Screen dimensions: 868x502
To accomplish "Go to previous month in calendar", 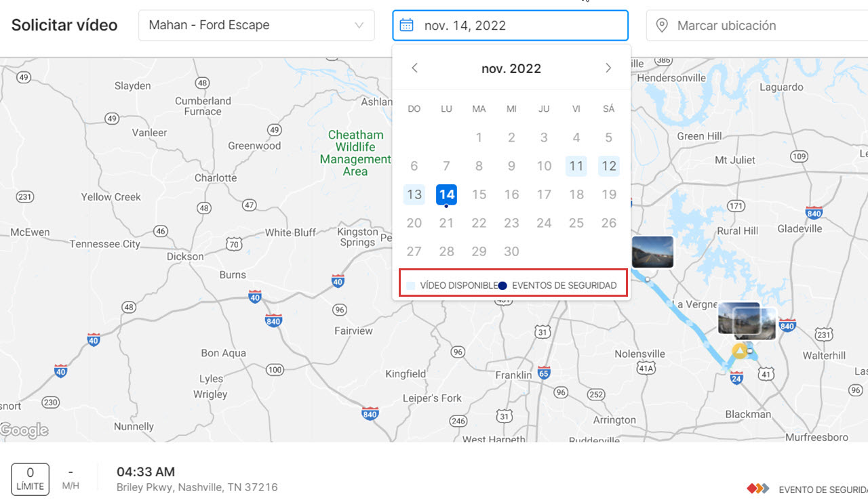I will tap(415, 68).
